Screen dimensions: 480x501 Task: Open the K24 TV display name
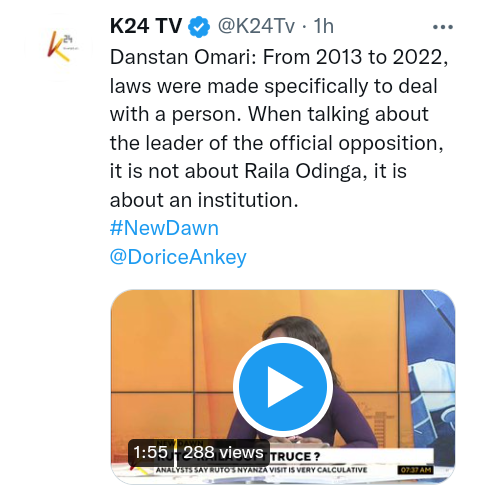click(x=146, y=26)
